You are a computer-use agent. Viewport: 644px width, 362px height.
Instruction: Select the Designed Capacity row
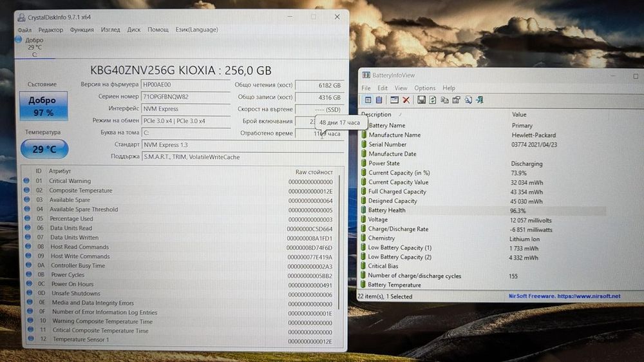click(482, 201)
